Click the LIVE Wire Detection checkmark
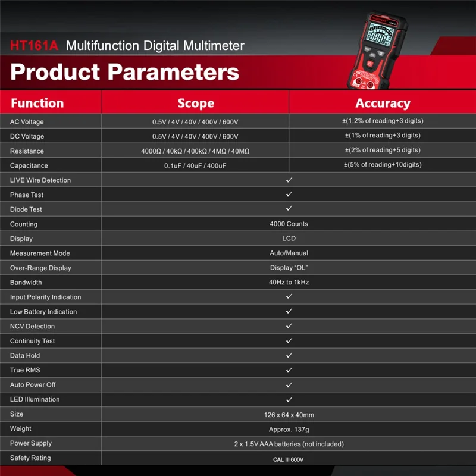 [x=289, y=180]
